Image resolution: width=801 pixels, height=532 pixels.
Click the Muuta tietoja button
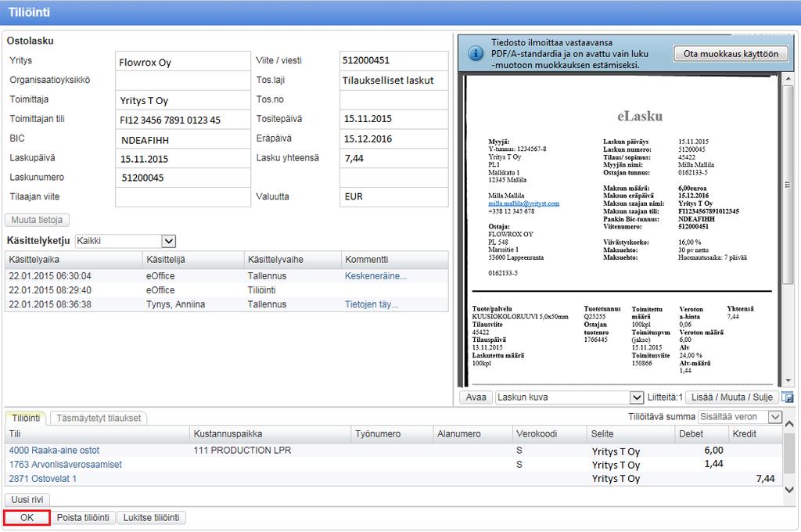(37, 220)
